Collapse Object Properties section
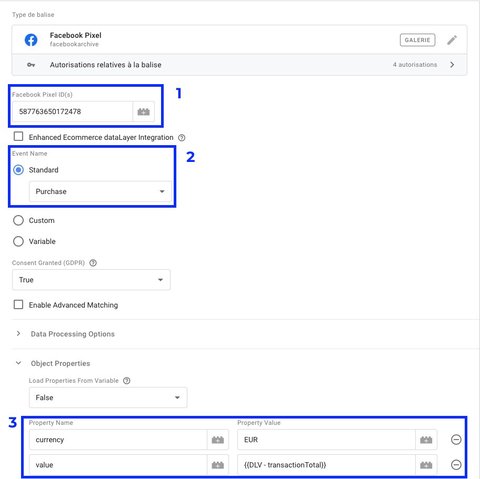Viewport: 480px width, 479px height. coord(18,363)
